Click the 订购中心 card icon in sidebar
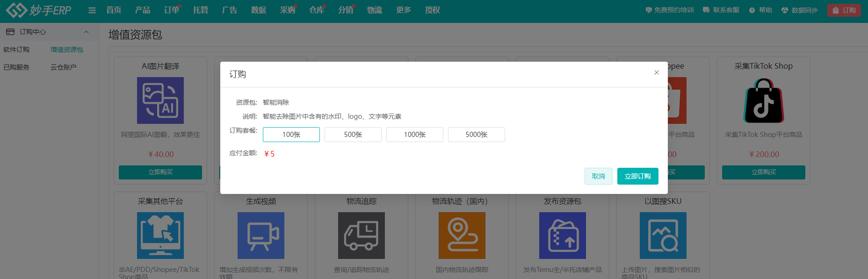This screenshot has height=279, width=868. pos(10,32)
